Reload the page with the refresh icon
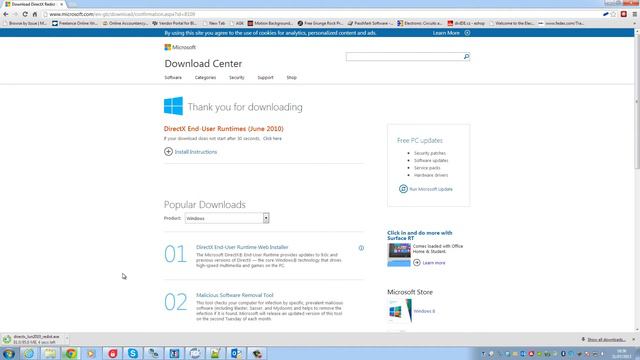The width and height of the screenshot is (640, 360). click(x=25, y=14)
